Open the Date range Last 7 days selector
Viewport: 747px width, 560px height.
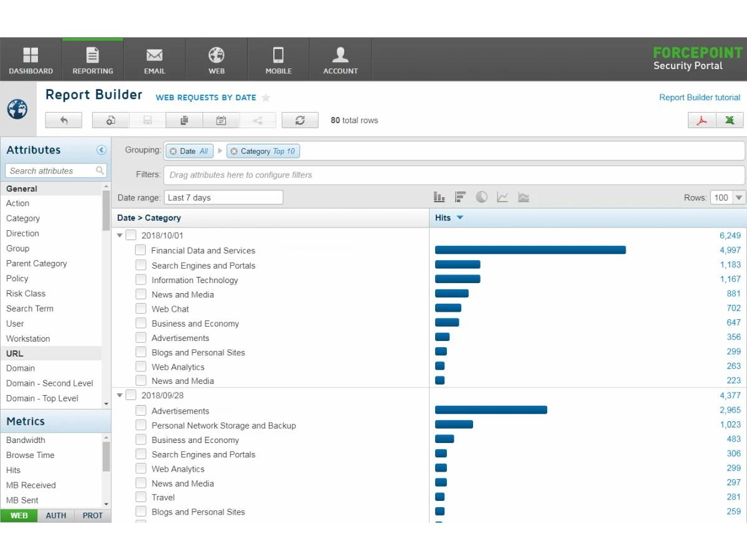(223, 198)
